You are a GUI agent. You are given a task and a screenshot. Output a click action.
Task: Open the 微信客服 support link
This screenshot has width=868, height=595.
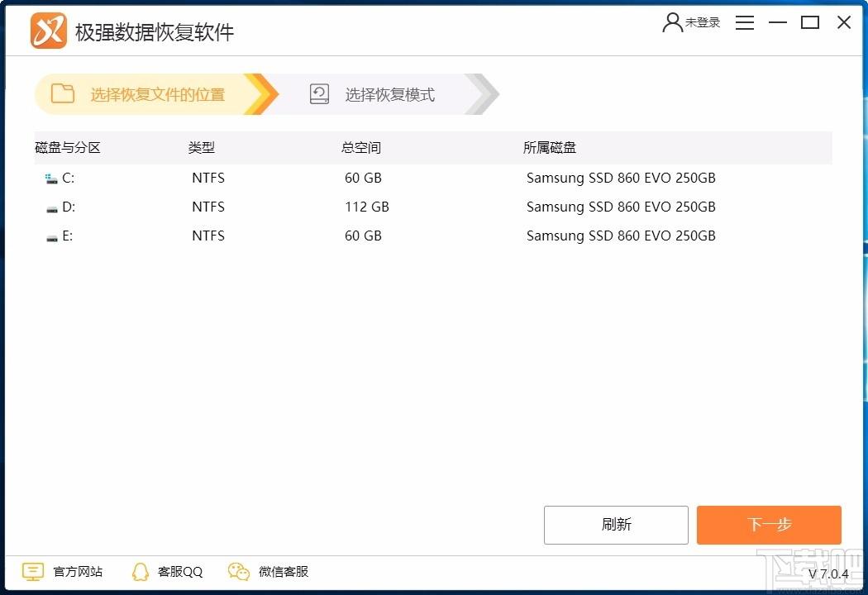pyautogui.click(x=284, y=572)
